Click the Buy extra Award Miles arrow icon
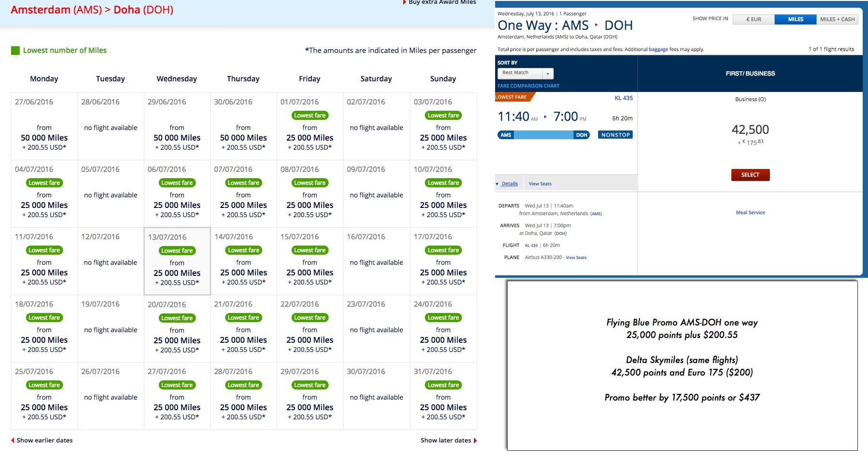 point(405,2)
